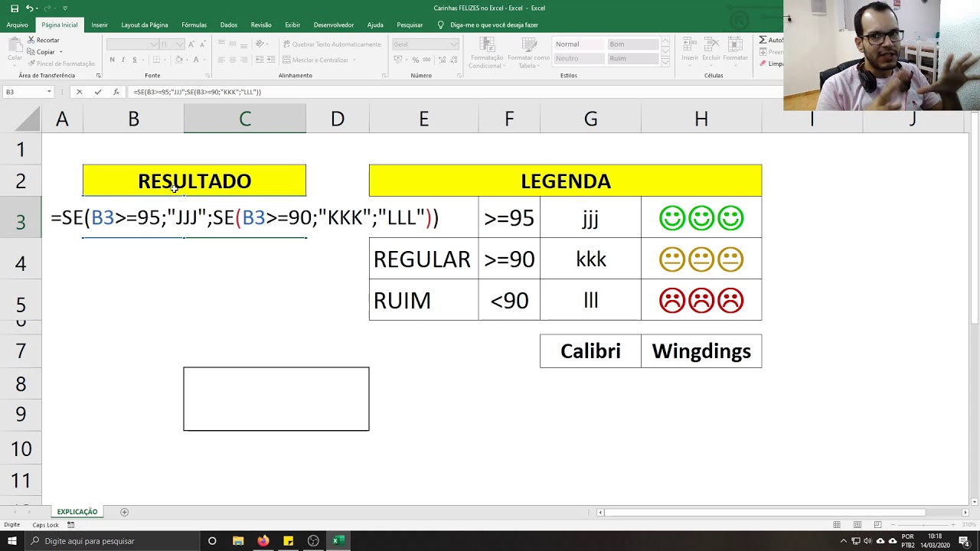Viewport: 980px width, 551px height.
Task: Open Insert Function fx dialog
Action: tap(116, 92)
